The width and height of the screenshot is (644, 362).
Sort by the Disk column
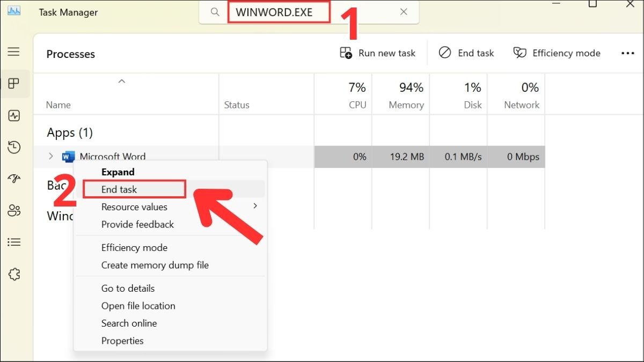[473, 105]
